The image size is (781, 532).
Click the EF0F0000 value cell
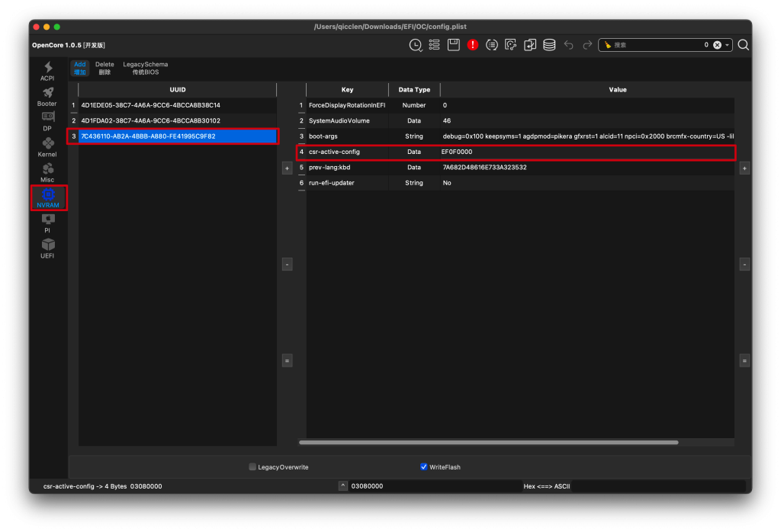click(x=587, y=152)
